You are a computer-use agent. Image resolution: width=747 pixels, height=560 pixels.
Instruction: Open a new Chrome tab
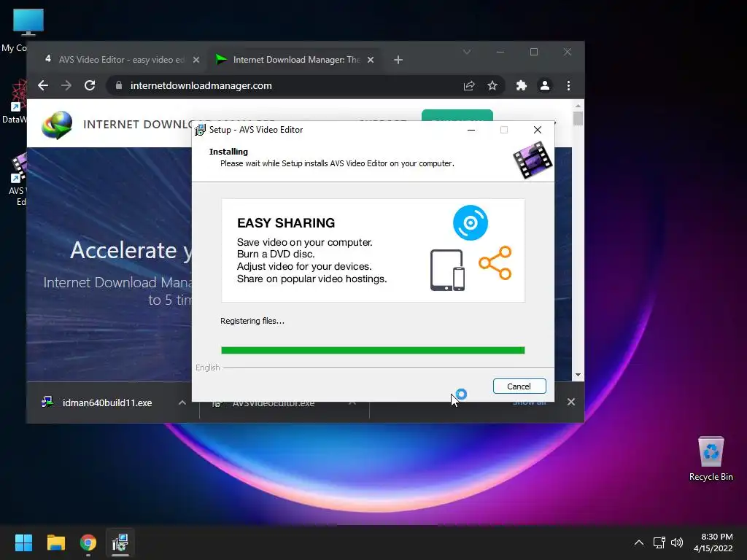click(398, 60)
